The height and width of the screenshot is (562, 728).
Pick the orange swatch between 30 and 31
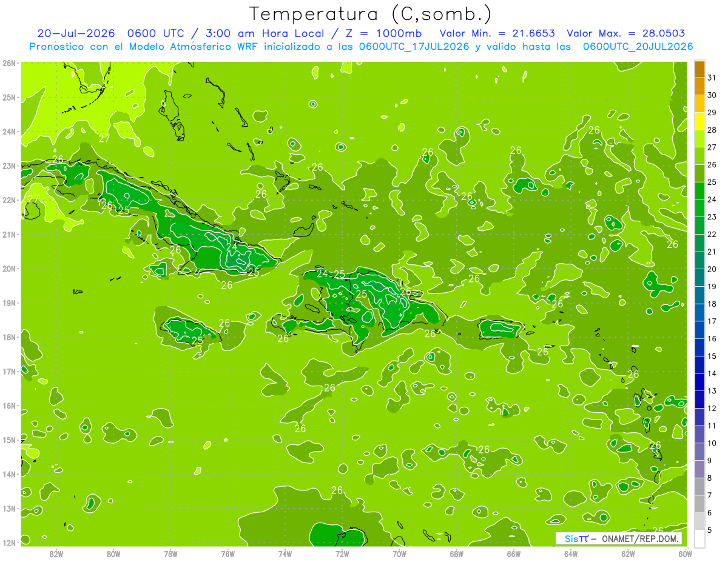click(x=699, y=87)
